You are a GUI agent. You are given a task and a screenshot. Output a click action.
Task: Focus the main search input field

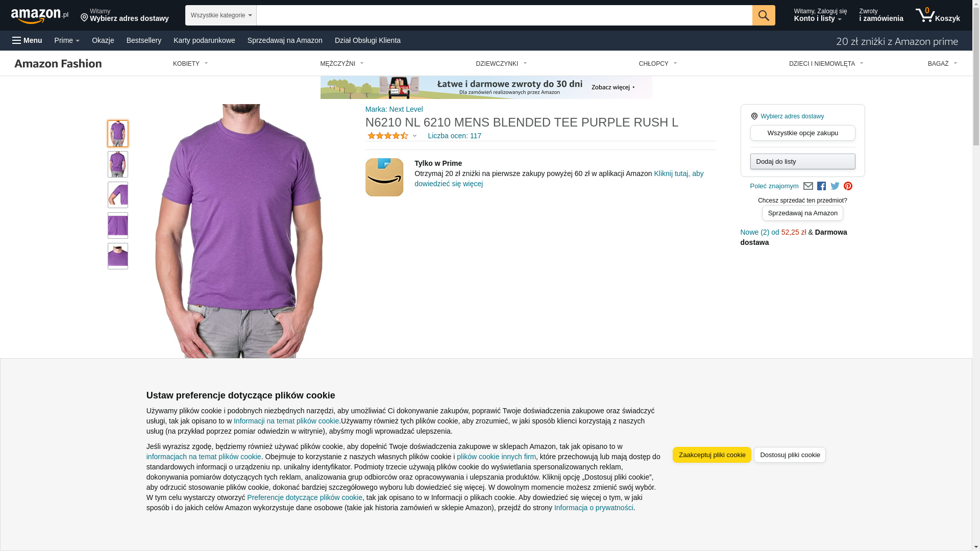click(x=504, y=15)
